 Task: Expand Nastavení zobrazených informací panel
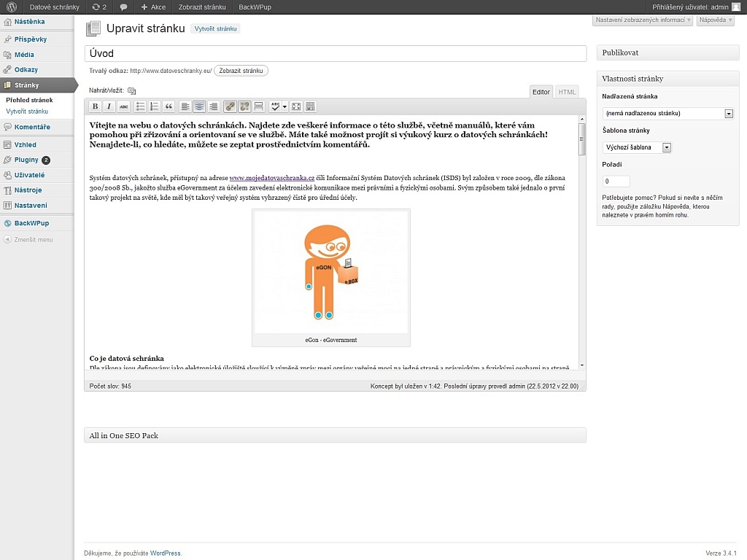click(x=642, y=20)
